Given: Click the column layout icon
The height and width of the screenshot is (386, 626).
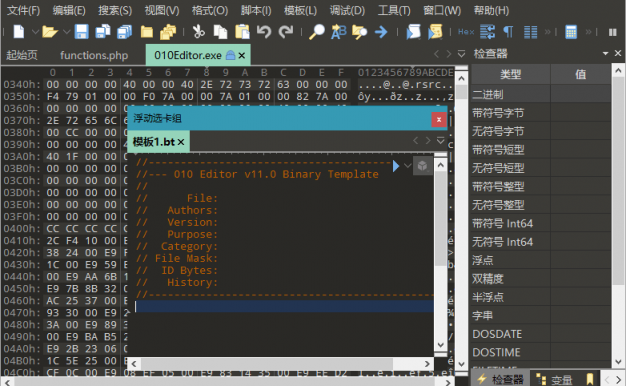Looking at the screenshot, I should (530, 32).
